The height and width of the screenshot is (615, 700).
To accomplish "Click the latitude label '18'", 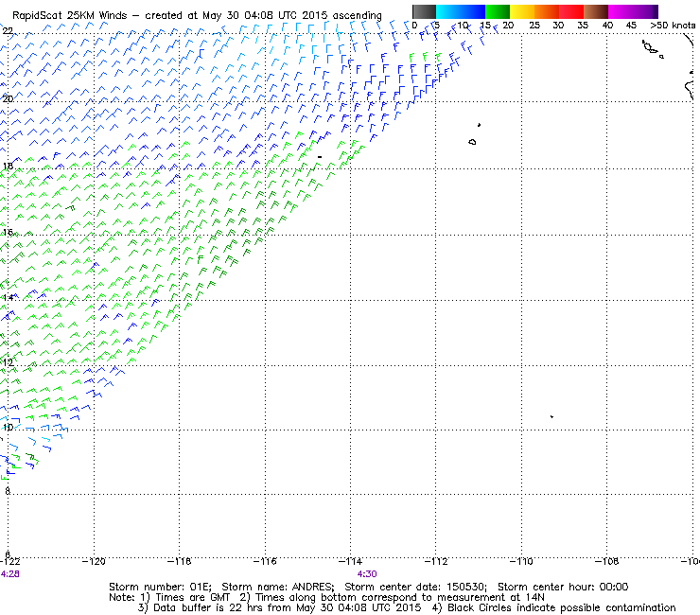I will 8,167.
